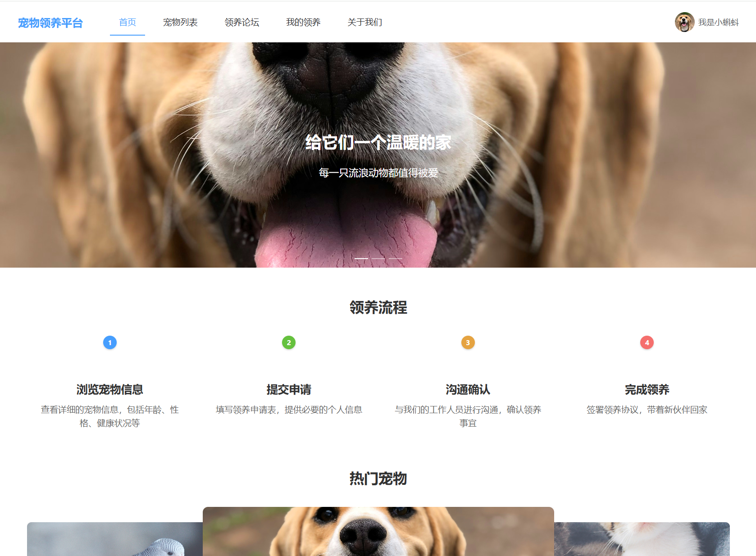The image size is (756, 556).
Task: Click the blue step 1 circle icon
Action: (x=110, y=342)
